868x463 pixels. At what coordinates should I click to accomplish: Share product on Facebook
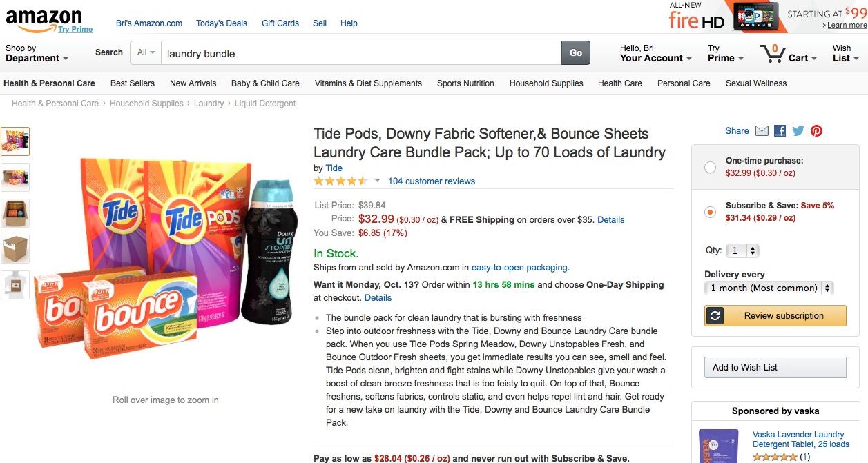[x=780, y=131]
